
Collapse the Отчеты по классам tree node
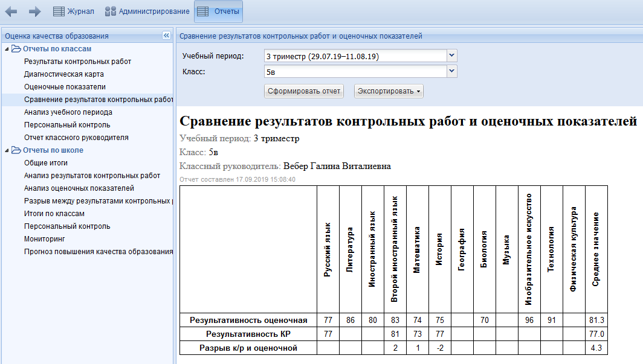click(7, 49)
